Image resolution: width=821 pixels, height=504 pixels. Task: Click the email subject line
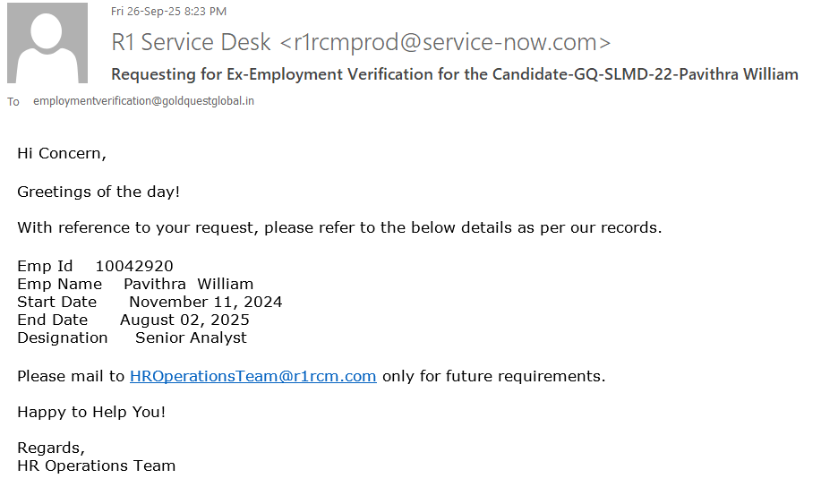[454, 74]
